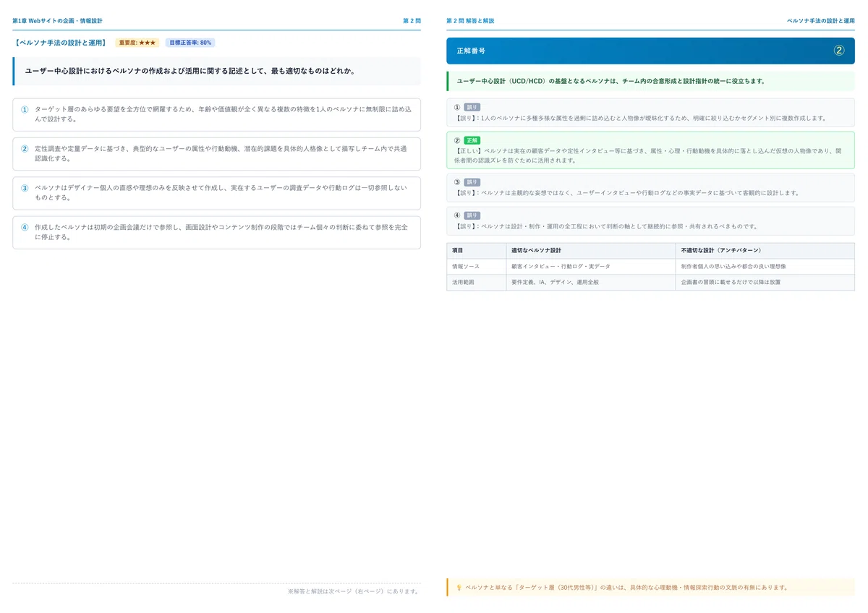Click the tip text starting "ペルソナと単なる"
Screen dimensions: 868x613
tap(626, 588)
